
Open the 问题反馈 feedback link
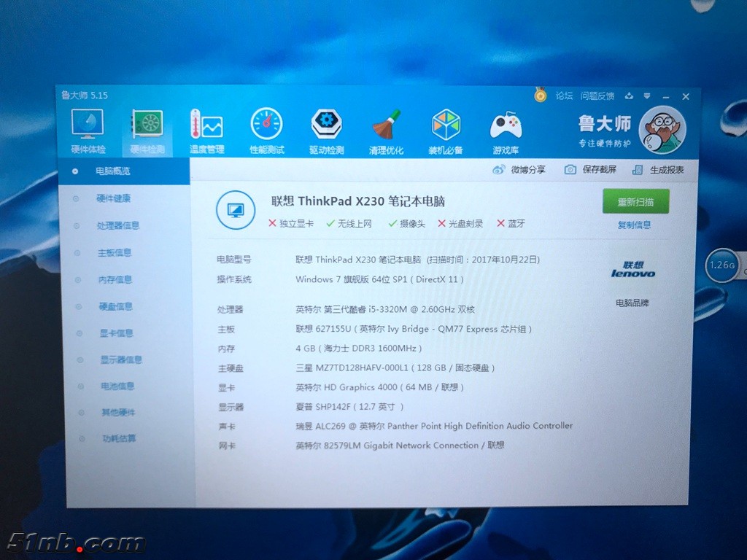click(x=597, y=96)
